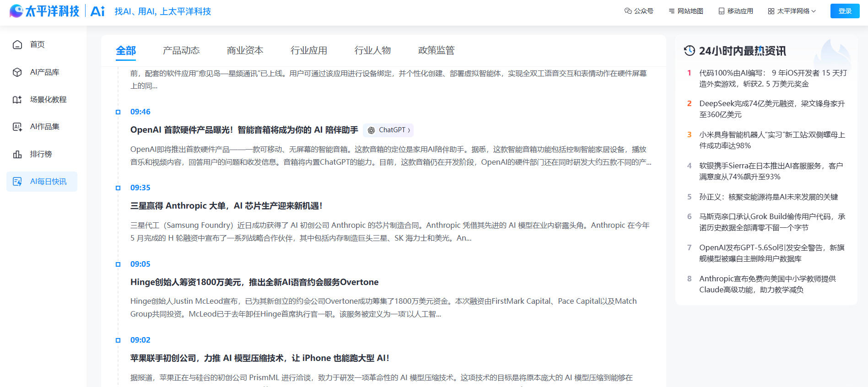Click the 据报道，苹果正在与硅谷 summary text

point(382,378)
